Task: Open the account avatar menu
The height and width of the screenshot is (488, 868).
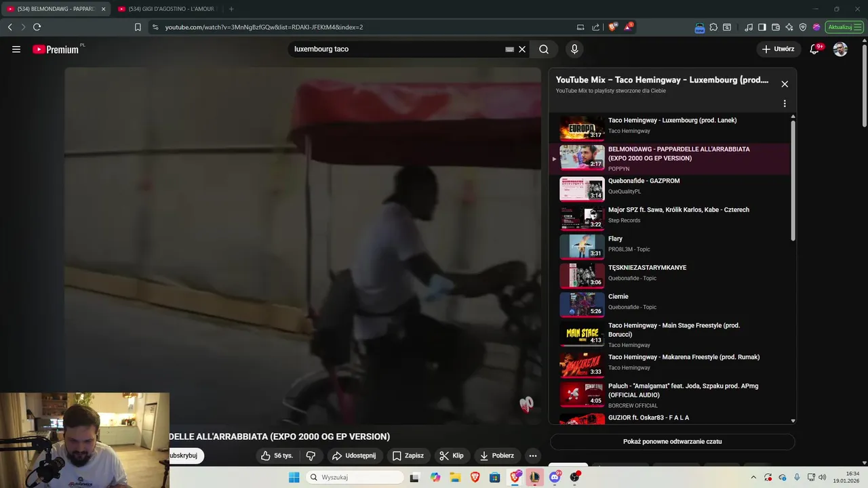Action: pyautogui.click(x=840, y=49)
